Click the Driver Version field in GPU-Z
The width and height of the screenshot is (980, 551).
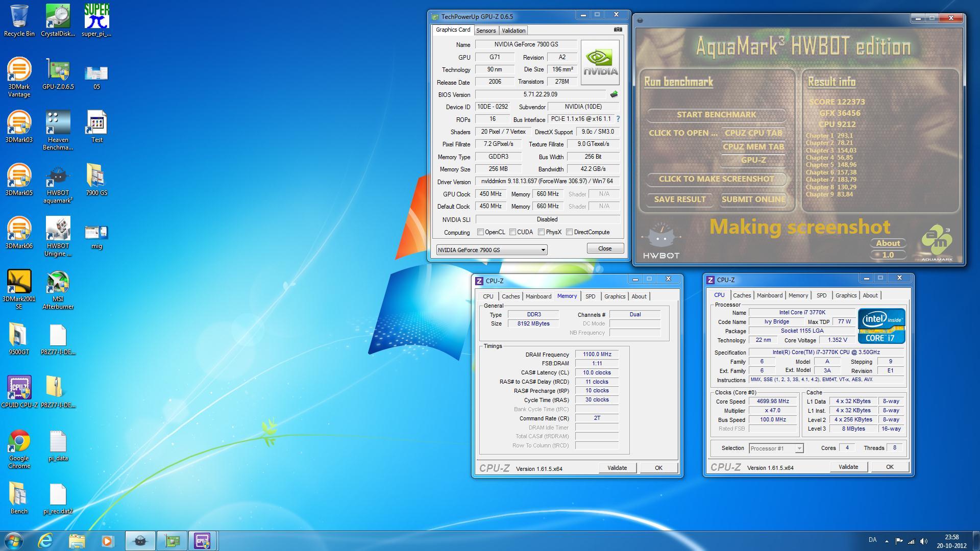click(547, 182)
